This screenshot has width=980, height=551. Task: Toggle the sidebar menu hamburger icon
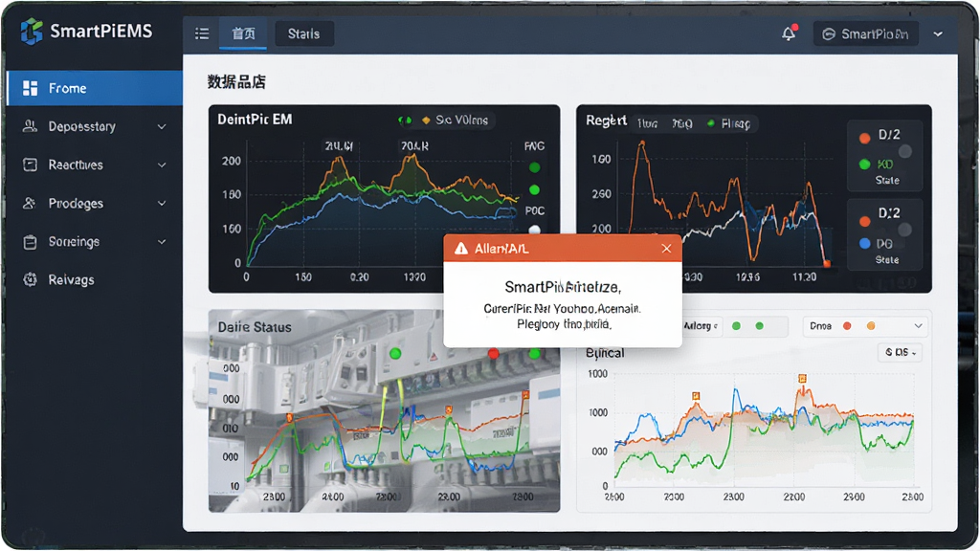(x=202, y=33)
